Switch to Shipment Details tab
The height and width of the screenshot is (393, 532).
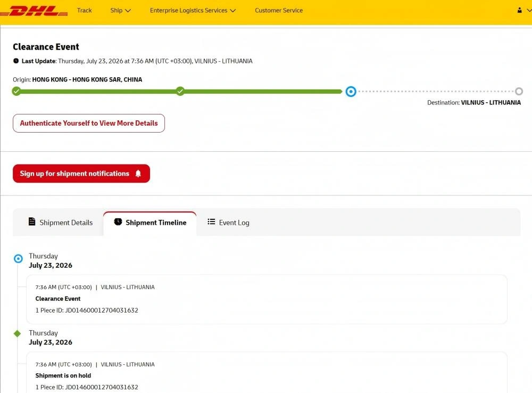(61, 223)
